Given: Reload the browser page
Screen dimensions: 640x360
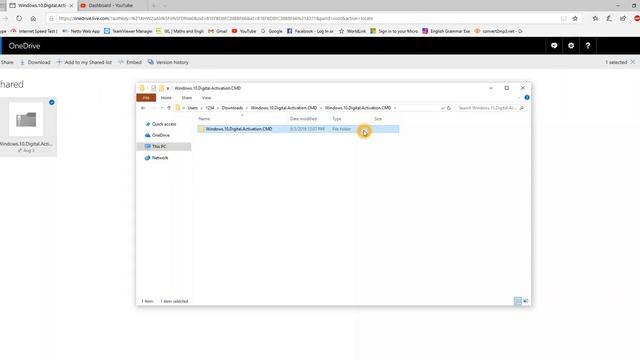Looking at the screenshot, I should (x=19, y=18).
